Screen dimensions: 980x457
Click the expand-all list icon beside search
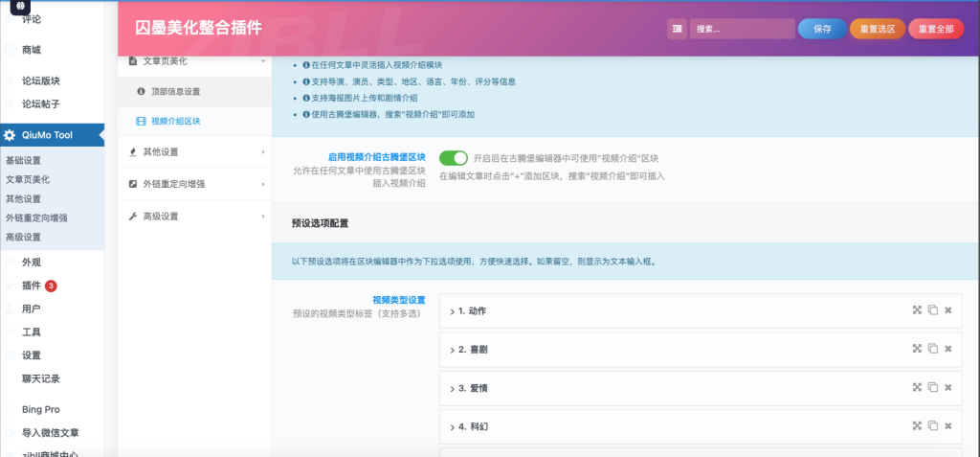(677, 29)
